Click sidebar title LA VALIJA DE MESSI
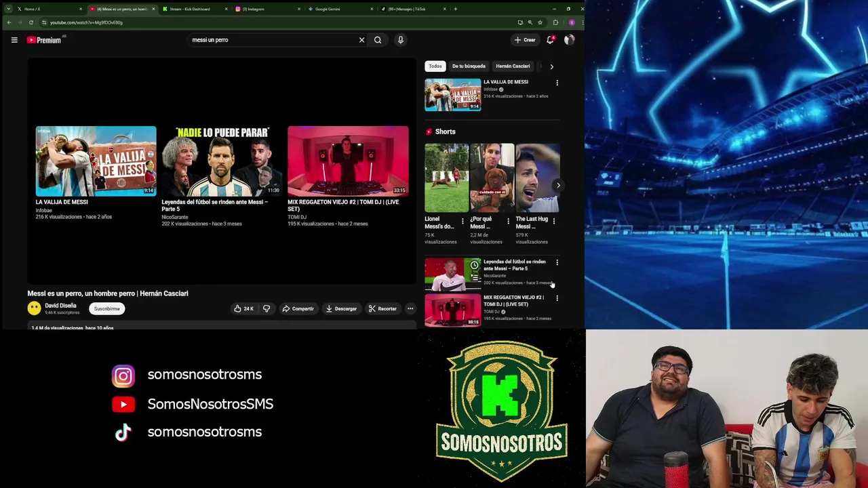The width and height of the screenshot is (868, 488). pyautogui.click(x=506, y=82)
